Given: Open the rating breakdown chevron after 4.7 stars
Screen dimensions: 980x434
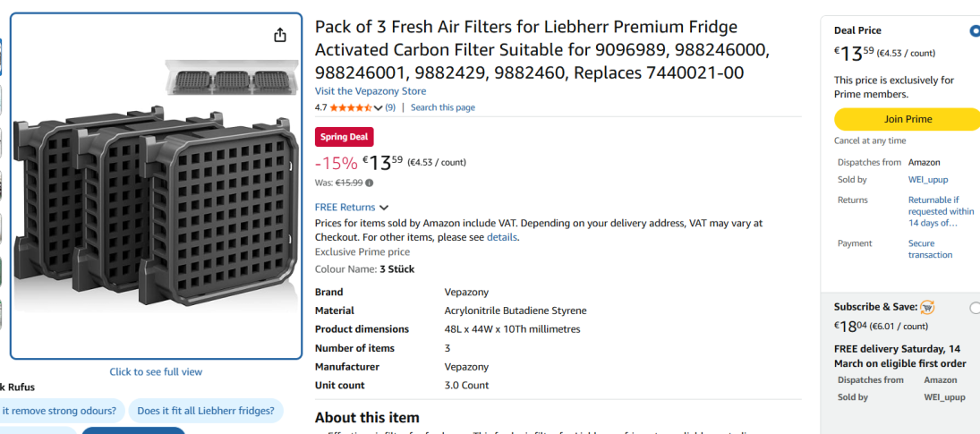Looking at the screenshot, I should [379, 108].
